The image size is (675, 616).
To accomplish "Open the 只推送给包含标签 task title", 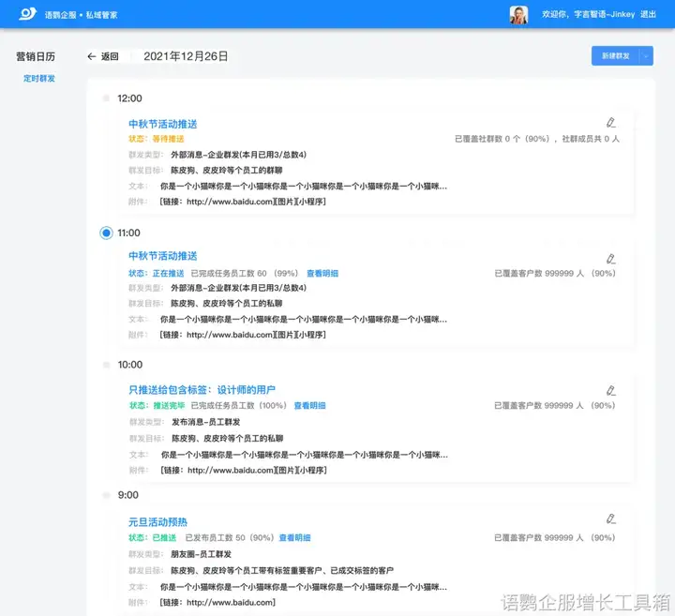I will click(202, 389).
